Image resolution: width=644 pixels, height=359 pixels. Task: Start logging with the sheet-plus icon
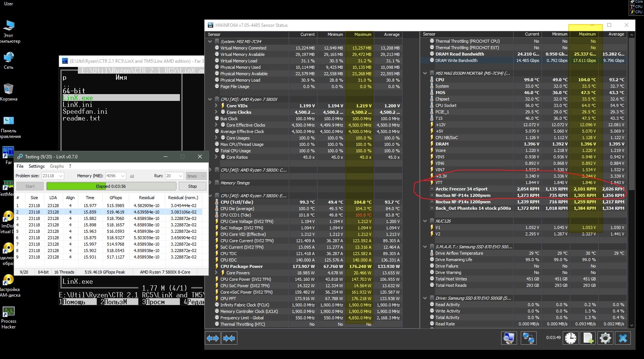tap(588, 338)
